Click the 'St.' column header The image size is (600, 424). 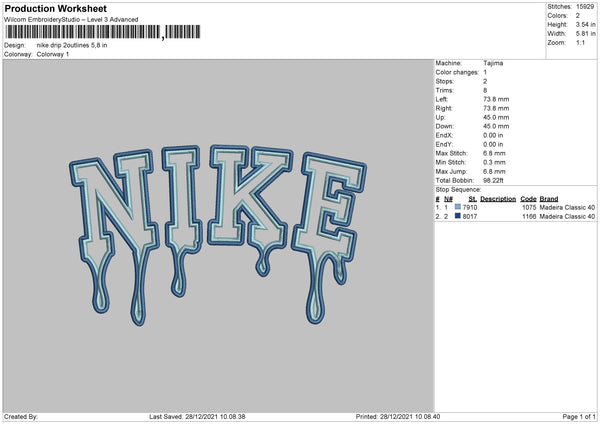point(472,199)
